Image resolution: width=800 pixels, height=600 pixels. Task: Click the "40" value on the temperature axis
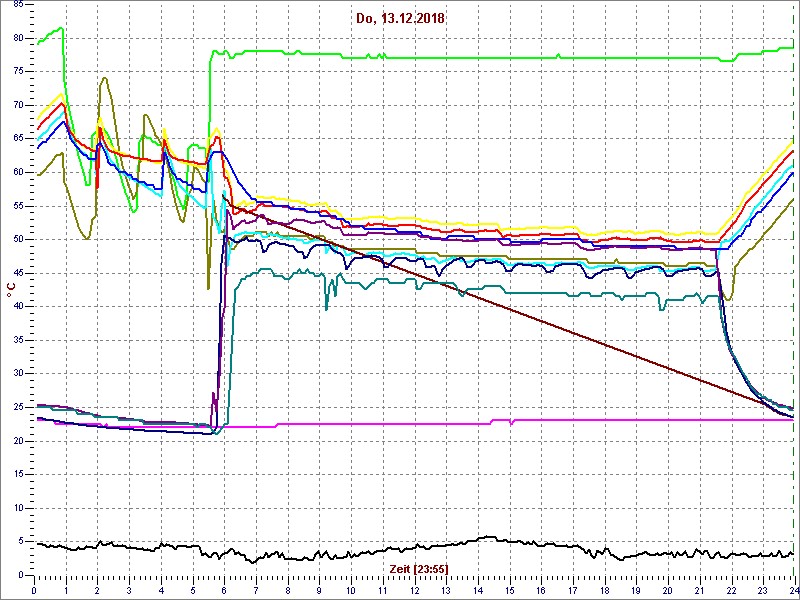[x=18, y=307]
